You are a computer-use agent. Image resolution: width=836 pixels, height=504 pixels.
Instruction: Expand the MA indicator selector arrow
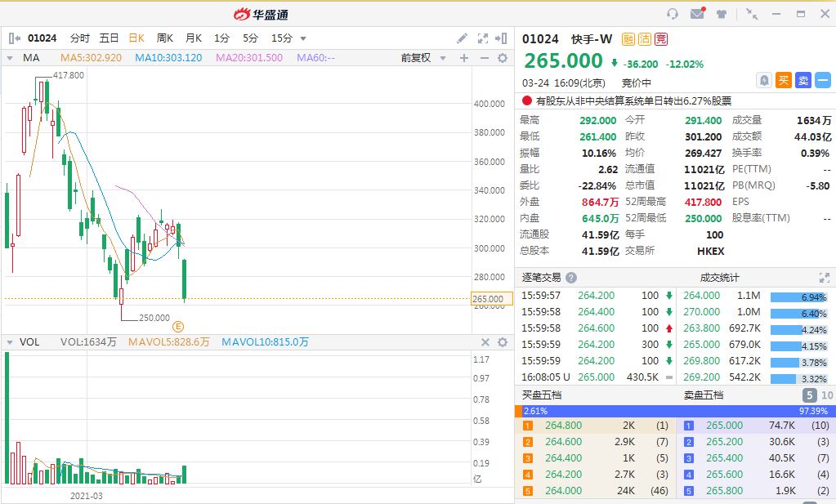coord(11,58)
